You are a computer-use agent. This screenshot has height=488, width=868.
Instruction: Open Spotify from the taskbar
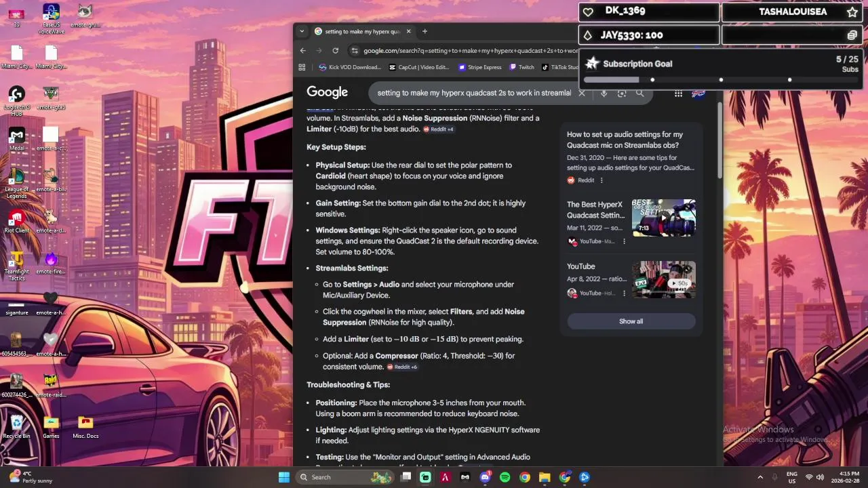(505, 477)
